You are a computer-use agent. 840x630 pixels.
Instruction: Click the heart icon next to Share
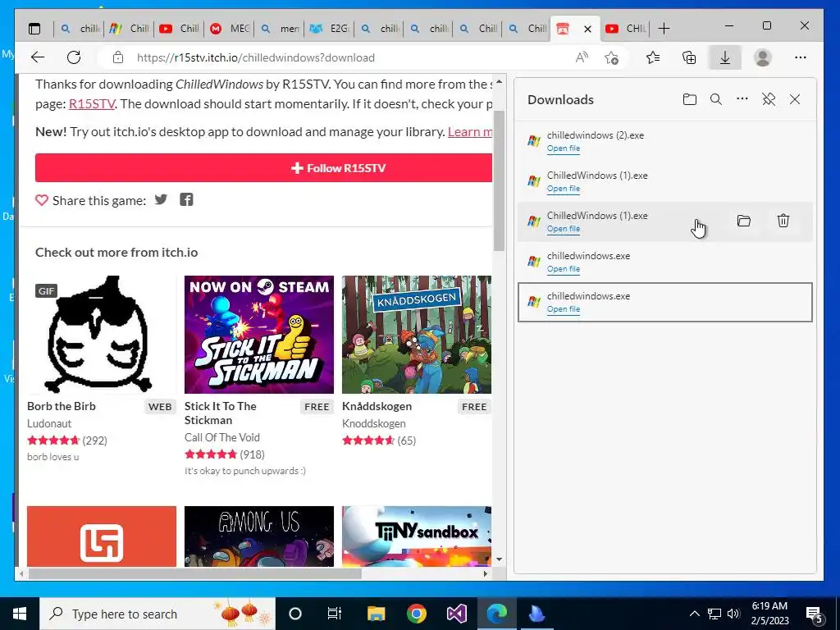pos(42,200)
